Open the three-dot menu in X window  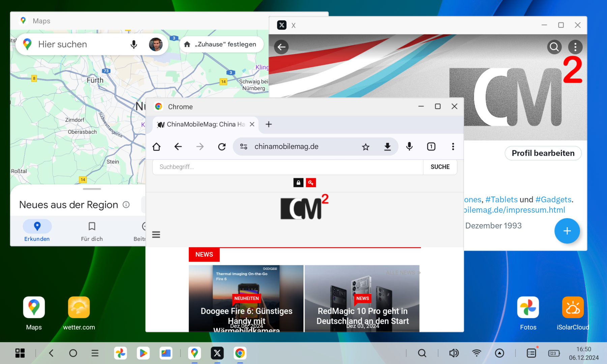coord(575,47)
